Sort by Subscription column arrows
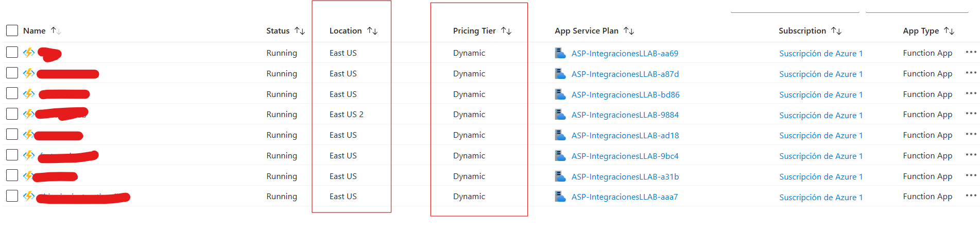The width and height of the screenshot is (980, 227). pos(836,31)
